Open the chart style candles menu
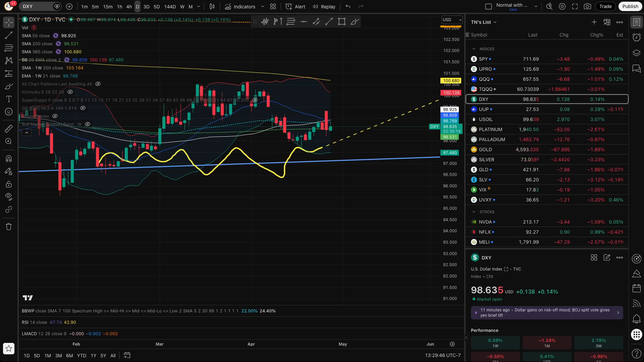This screenshot has width=644, height=362. pos(212,6)
